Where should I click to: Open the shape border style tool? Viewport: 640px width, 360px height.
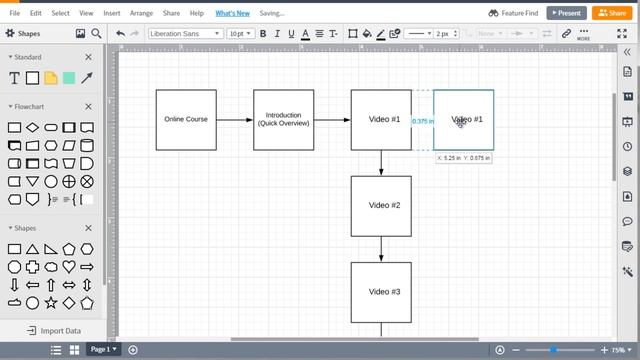[x=353, y=34]
